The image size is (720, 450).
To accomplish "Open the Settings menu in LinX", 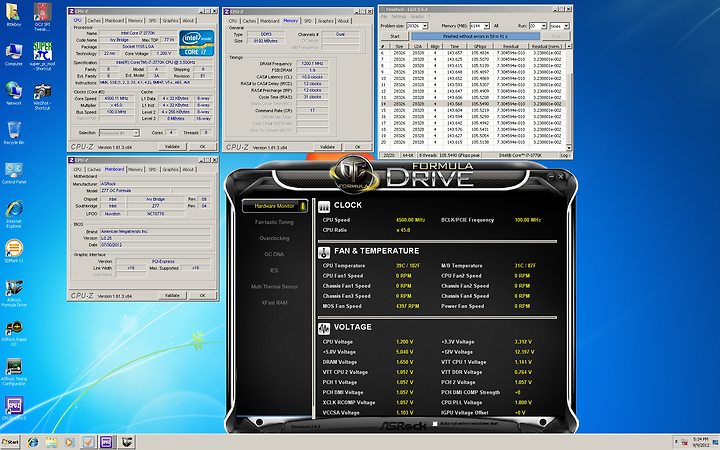I will pyautogui.click(x=399, y=17).
